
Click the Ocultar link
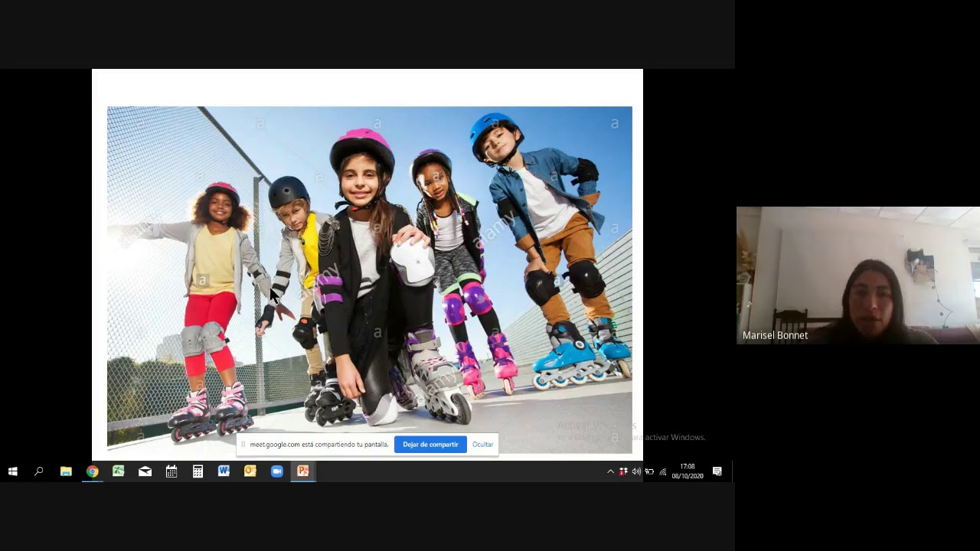click(482, 445)
